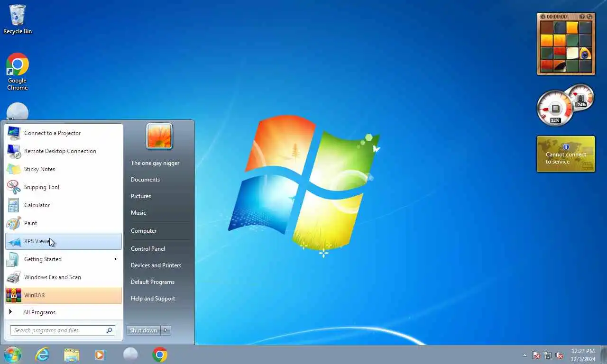
Task: Click the Getting Started entry
Action: [64, 259]
